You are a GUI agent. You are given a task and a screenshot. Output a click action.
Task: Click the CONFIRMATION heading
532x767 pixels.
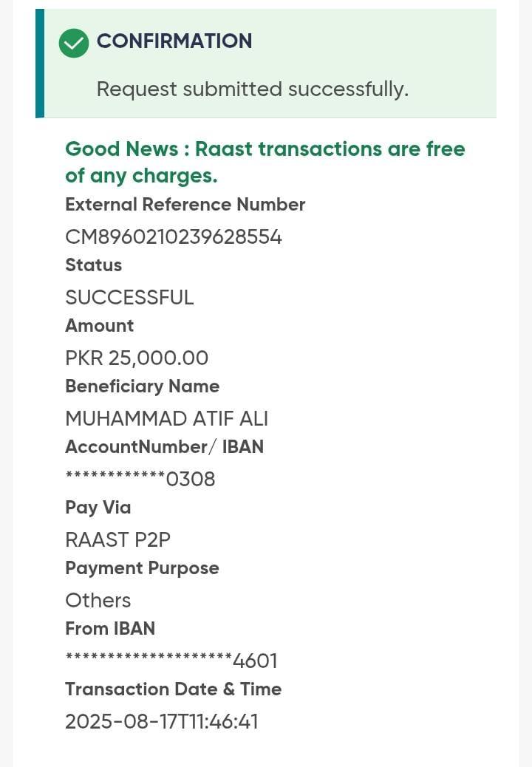(x=174, y=41)
